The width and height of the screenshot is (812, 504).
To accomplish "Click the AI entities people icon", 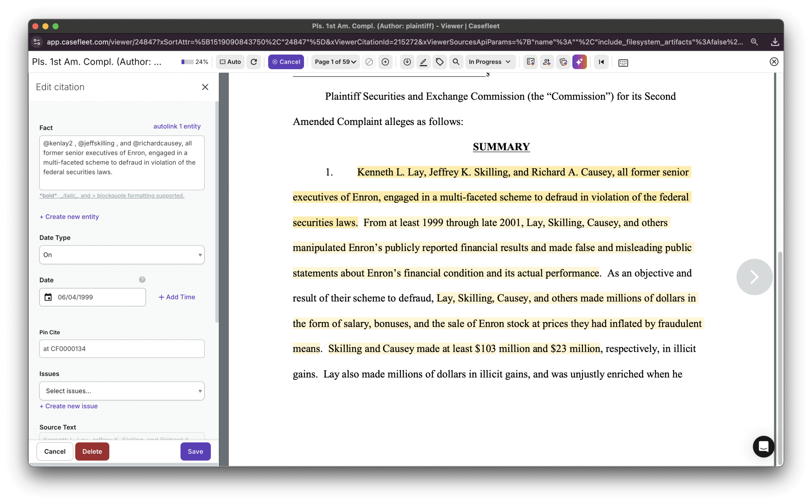I will pos(547,62).
